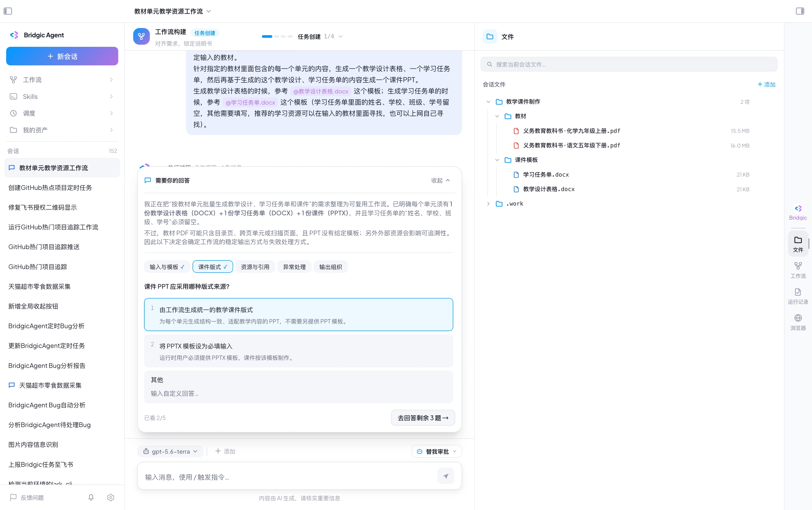Click the @学习任务单.docx mention

pyautogui.click(x=250, y=102)
